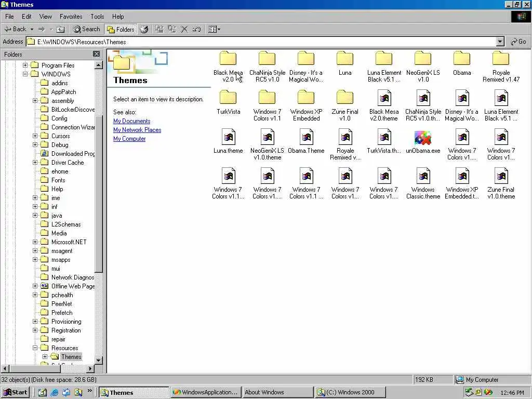Expand the Cursors folder node

click(x=35, y=136)
